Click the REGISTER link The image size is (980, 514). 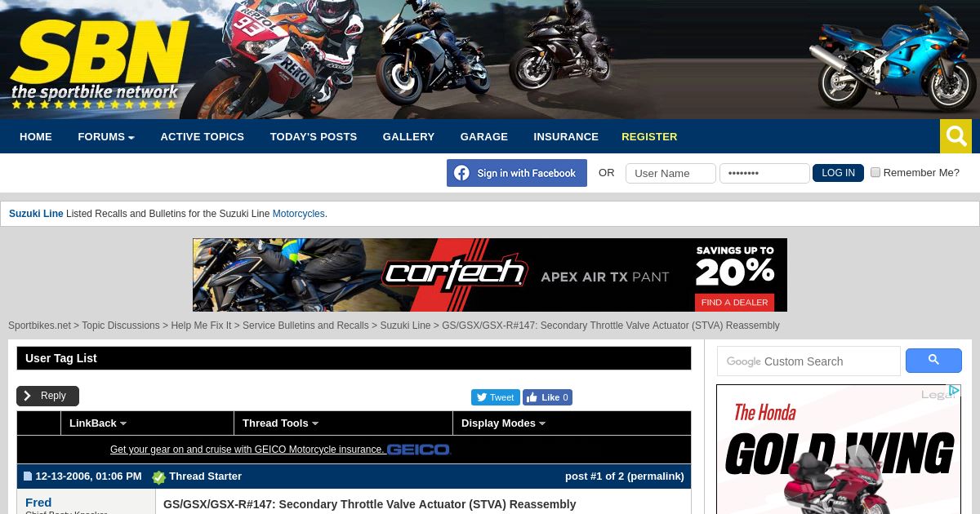[649, 136]
